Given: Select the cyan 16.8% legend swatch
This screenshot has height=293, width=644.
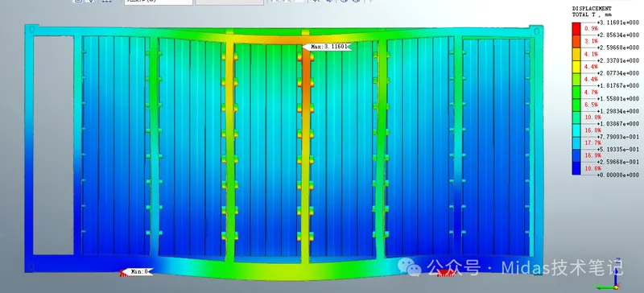Looking at the screenshot, I should tap(576, 130).
